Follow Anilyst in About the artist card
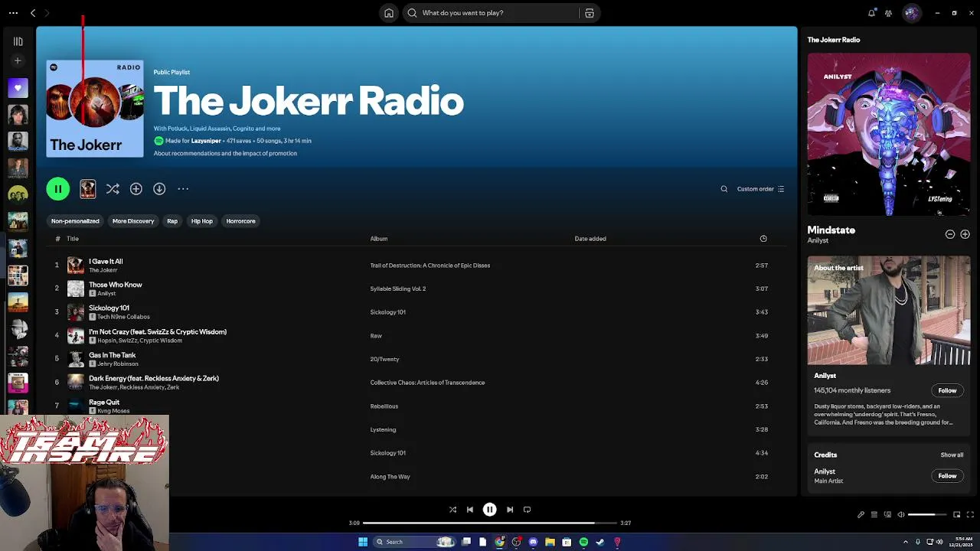Image resolution: width=980 pixels, height=551 pixels. click(947, 391)
